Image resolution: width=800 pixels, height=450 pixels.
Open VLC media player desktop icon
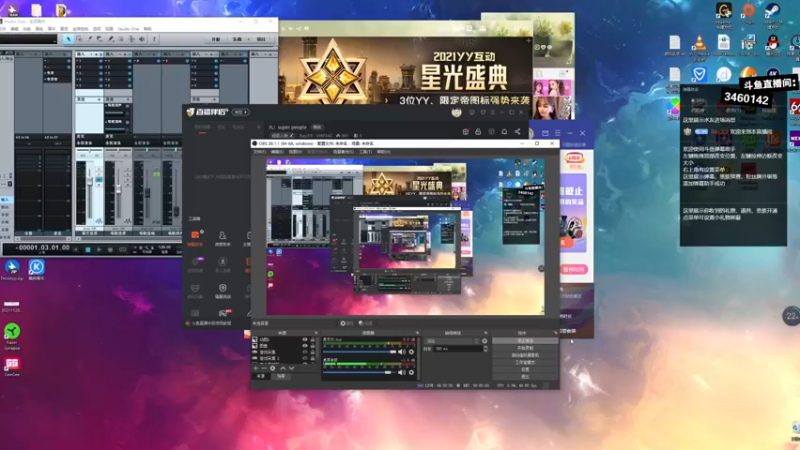pyautogui.click(x=699, y=45)
